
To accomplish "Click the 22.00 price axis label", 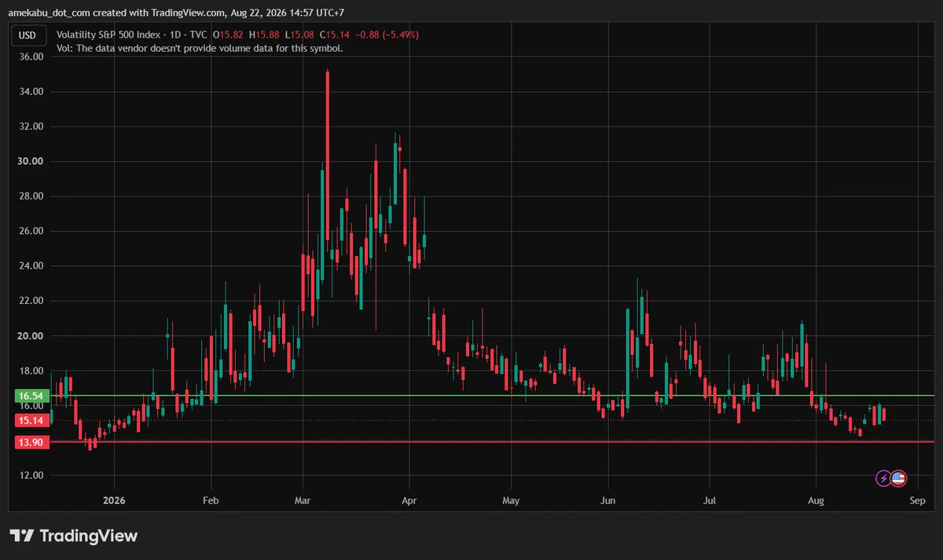I will [x=31, y=301].
